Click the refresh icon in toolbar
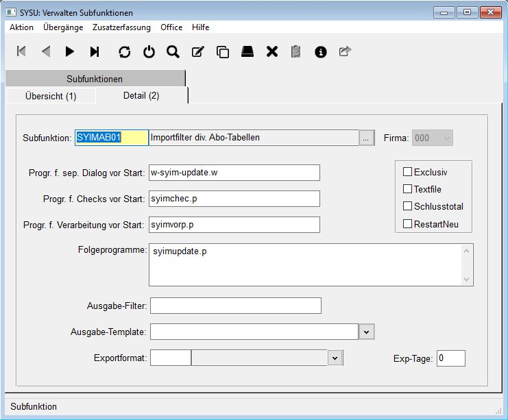Viewport: 508px width, 420px height. point(124,51)
